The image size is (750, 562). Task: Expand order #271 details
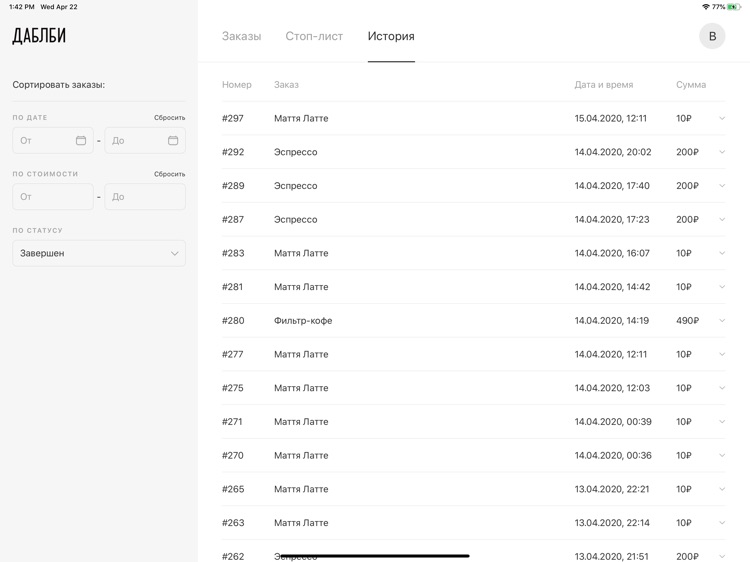coord(722,421)
